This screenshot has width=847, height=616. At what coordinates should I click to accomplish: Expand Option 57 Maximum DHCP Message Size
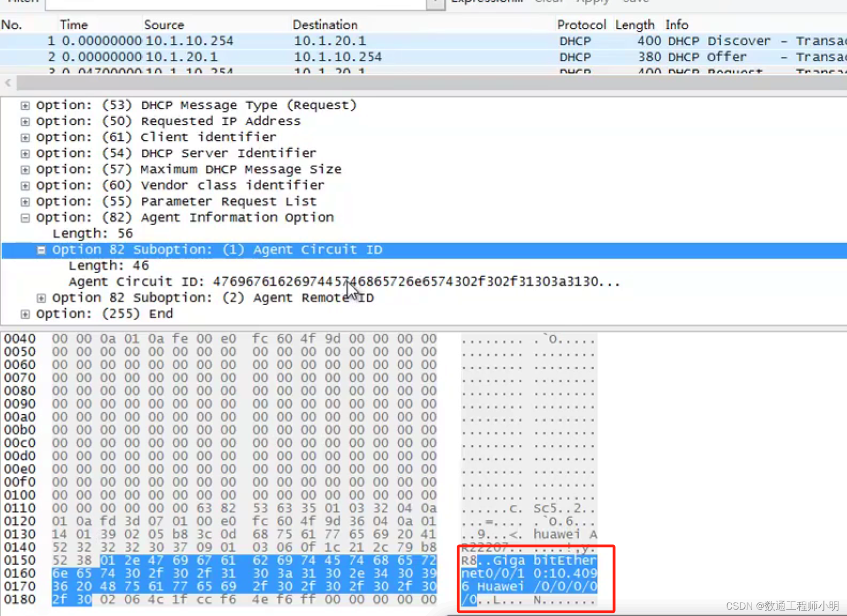(x=25, y=170)
